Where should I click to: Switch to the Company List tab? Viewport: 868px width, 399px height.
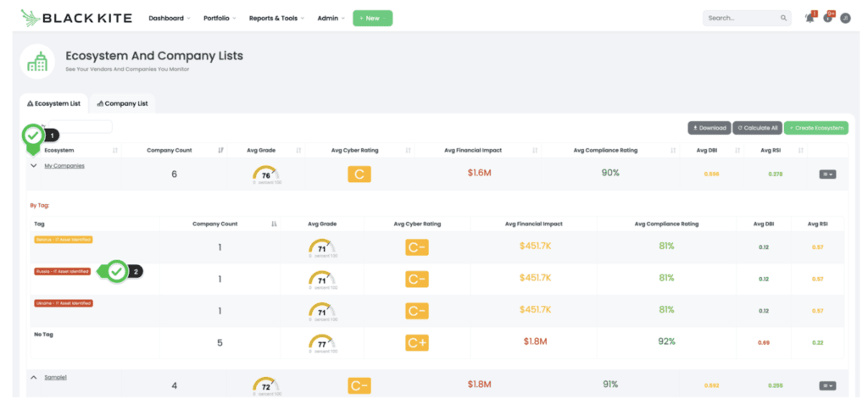pyautogui.click(x=123, y=103)
